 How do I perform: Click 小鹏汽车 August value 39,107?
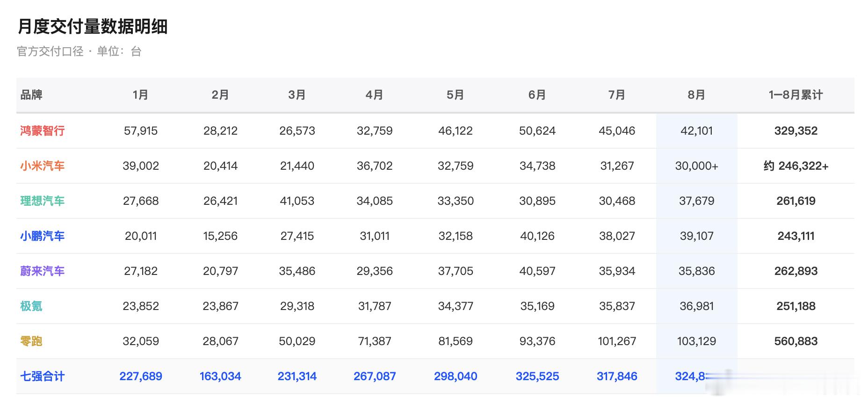pyautogui.click(x=697, y=236)
